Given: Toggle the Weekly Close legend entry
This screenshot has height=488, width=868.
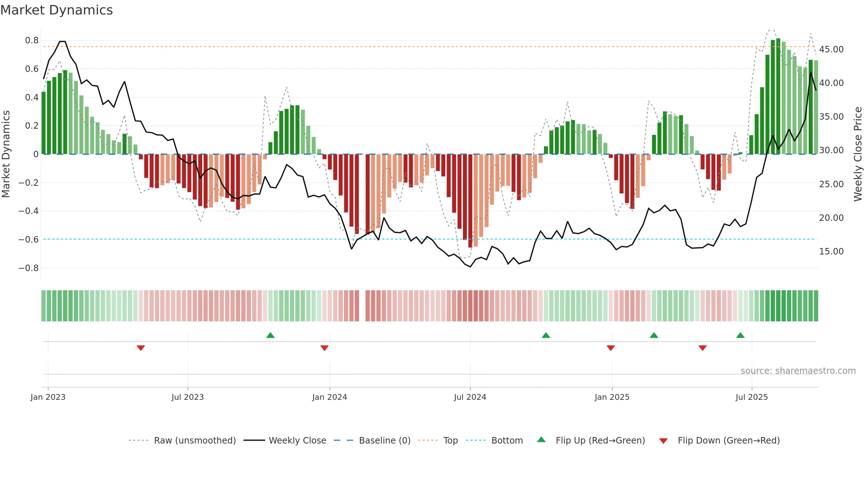Looking at the screenshot, I should 285,440.
